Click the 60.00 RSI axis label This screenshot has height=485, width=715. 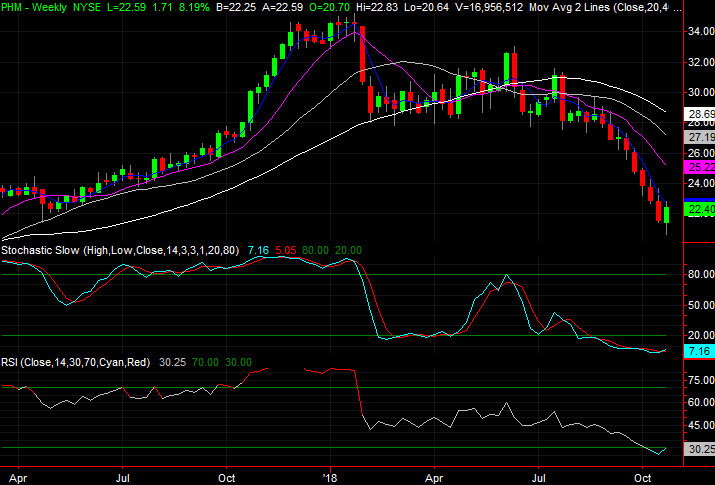coord(701,402)
